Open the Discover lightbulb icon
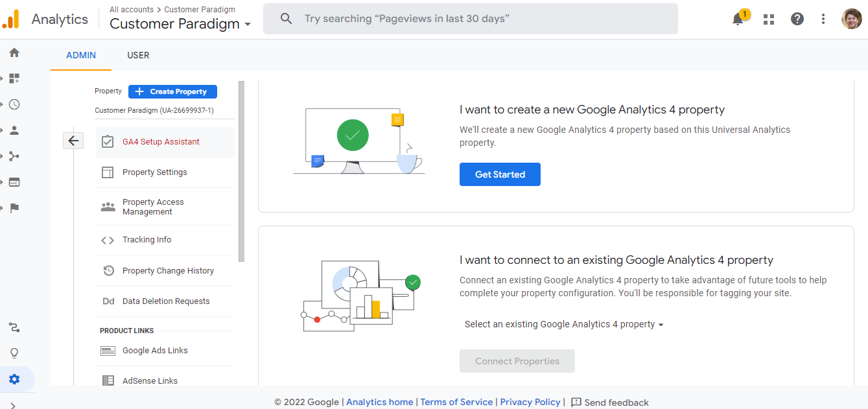This screenshot has width=868, height=409. pyautogui.click(x=14, y=353)
